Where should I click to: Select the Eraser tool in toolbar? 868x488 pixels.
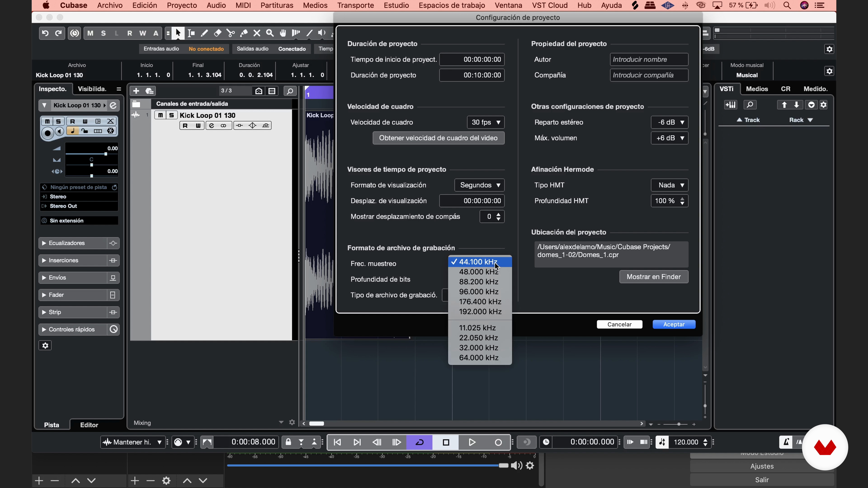coord(218,33)
